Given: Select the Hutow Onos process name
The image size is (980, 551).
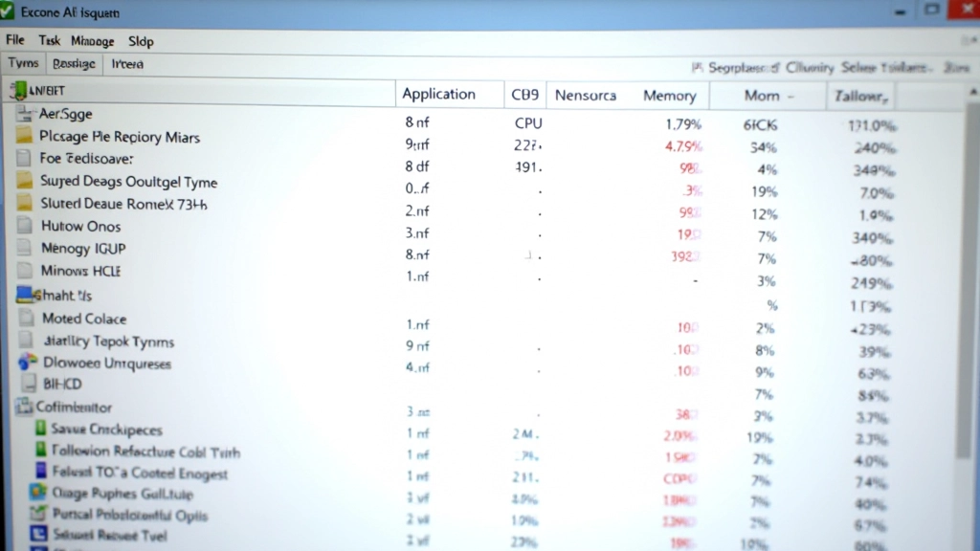Looking at the screenshot, I should [80, 226].
